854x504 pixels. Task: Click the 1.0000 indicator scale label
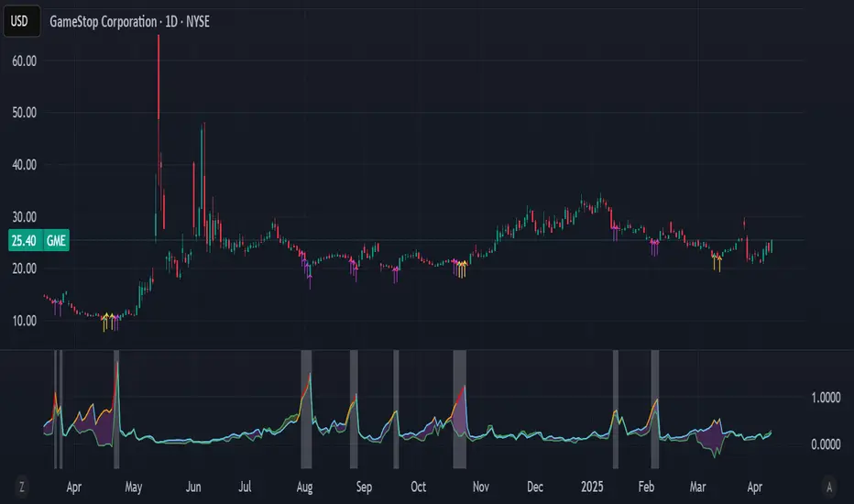(826, 398)
